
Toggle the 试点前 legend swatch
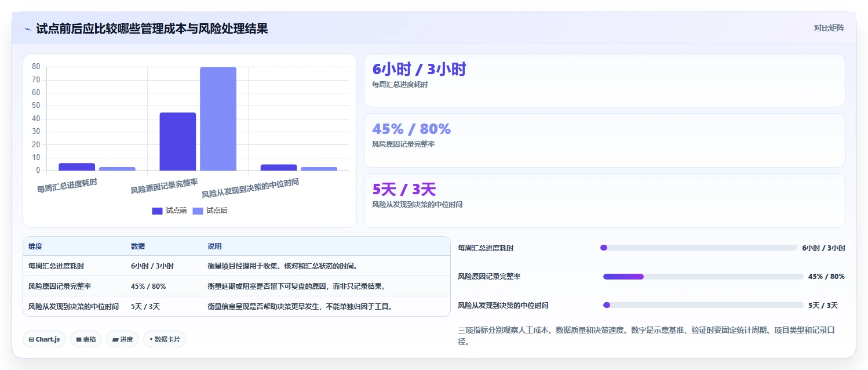pyautogui.click(x=157, y=211)
